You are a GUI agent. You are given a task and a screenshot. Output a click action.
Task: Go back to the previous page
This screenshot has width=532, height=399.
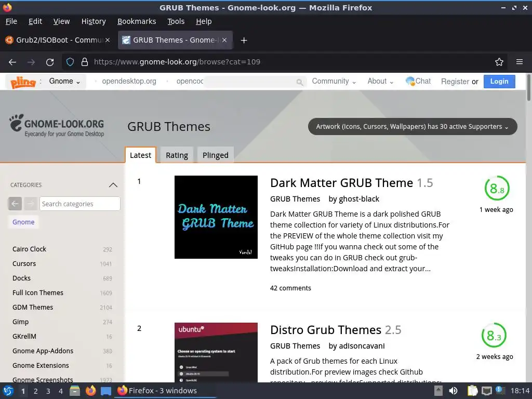tap(12, 62)
